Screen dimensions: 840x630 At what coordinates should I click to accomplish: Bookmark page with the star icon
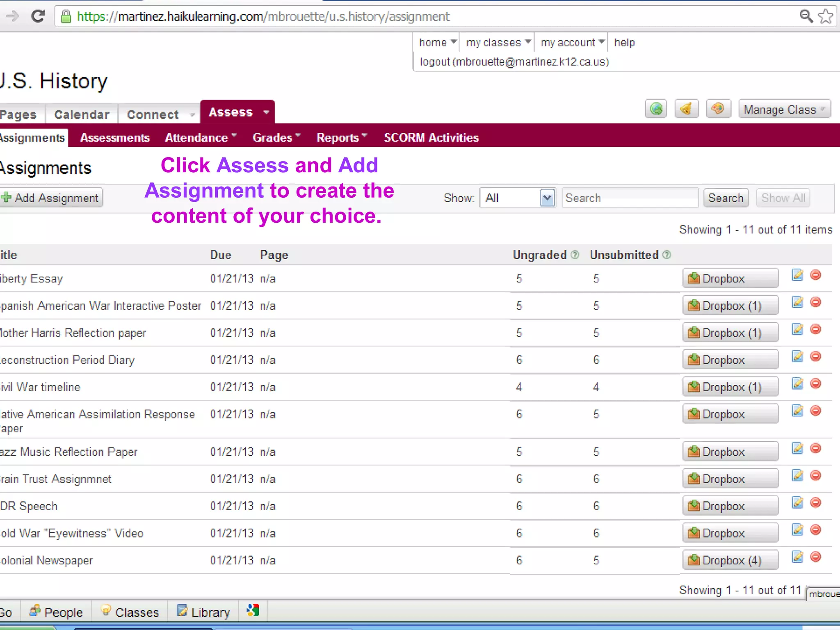(826, 16)
